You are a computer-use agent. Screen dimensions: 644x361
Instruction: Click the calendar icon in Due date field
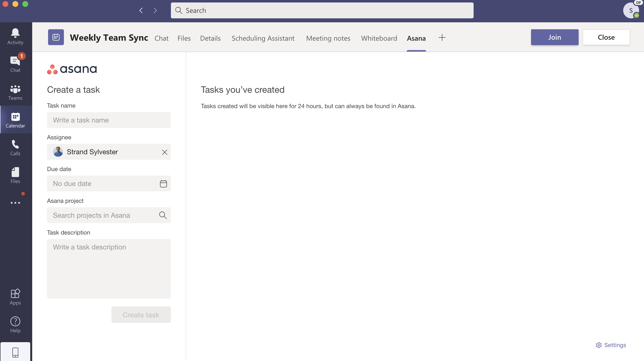point(163,183)
